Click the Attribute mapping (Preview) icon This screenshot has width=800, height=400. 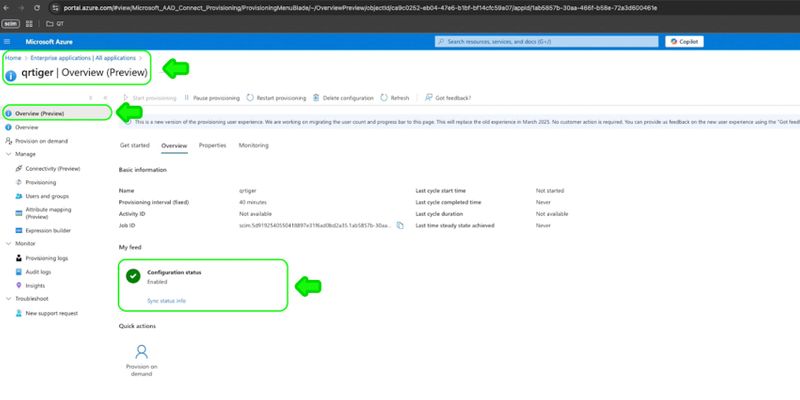coord(19,213)
